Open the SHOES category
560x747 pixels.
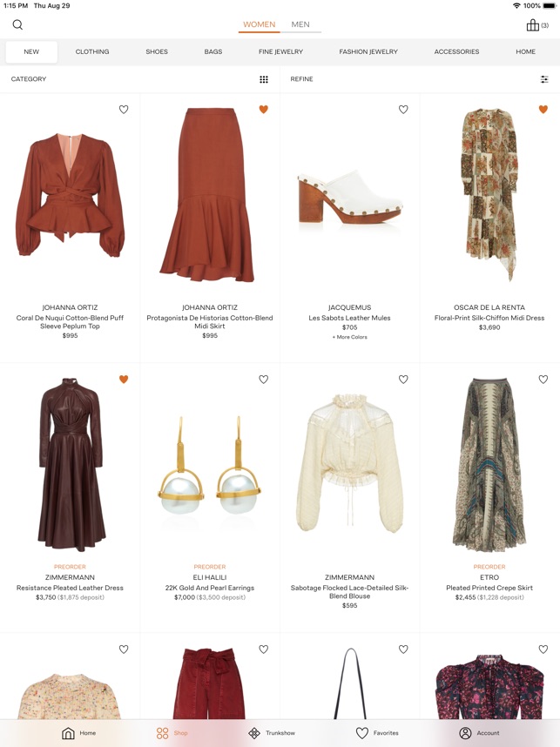tap(157, 51)
